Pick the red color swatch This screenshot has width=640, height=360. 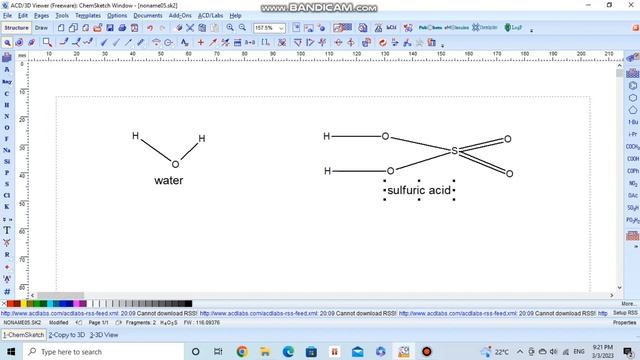click(10, 304)
